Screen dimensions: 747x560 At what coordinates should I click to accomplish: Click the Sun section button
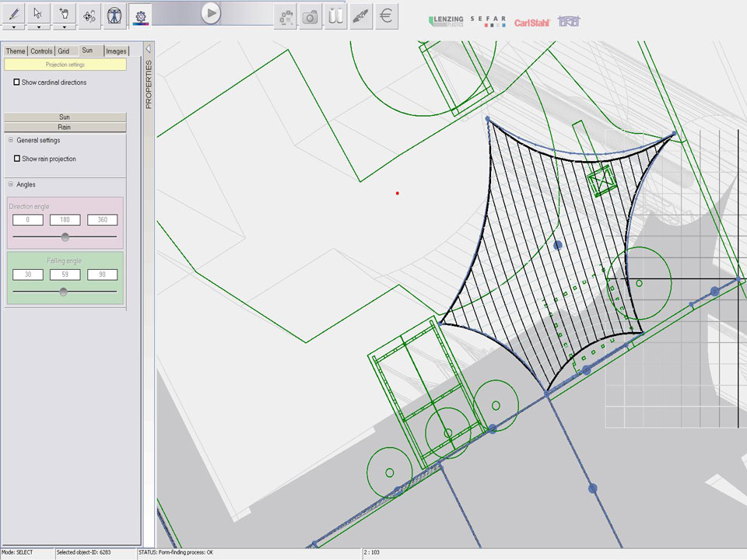65,117
